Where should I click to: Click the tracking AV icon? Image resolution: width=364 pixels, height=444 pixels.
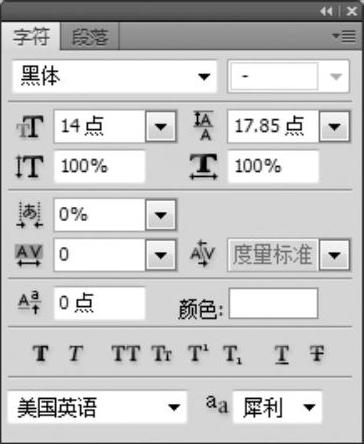[x=29, y=255]
